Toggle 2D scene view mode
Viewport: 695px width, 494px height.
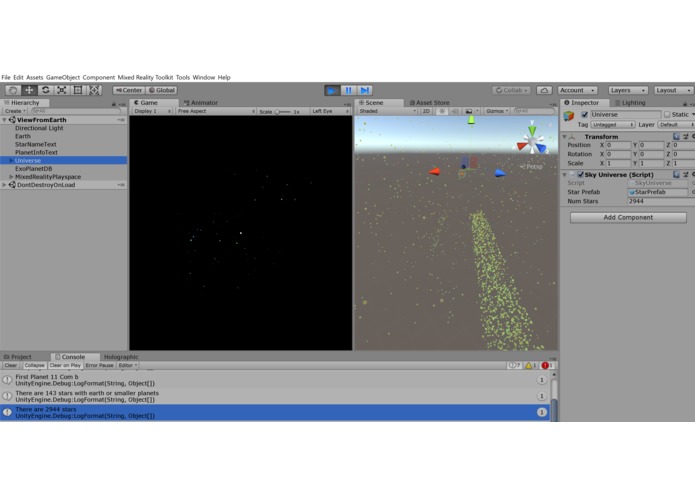click(x=426, y=111)
